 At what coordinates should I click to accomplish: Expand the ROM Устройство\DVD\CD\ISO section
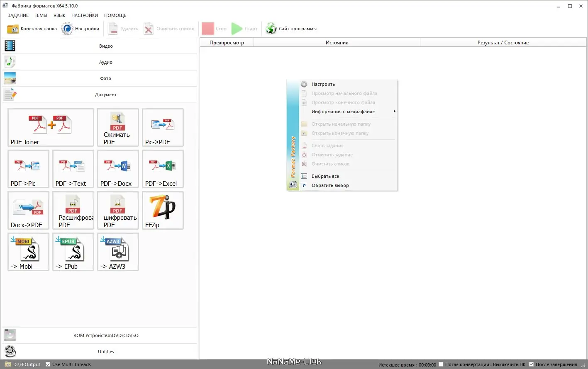pyautogui.click(x=100, y=335)
